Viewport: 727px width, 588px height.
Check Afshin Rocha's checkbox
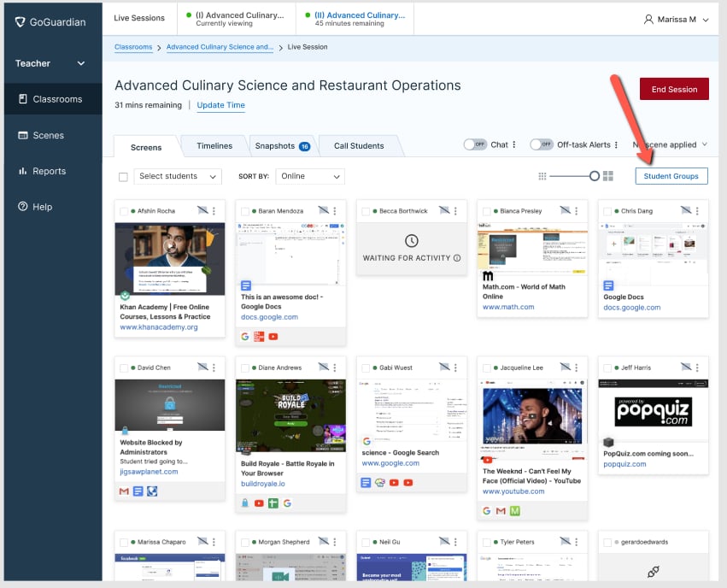coord(124,211)
